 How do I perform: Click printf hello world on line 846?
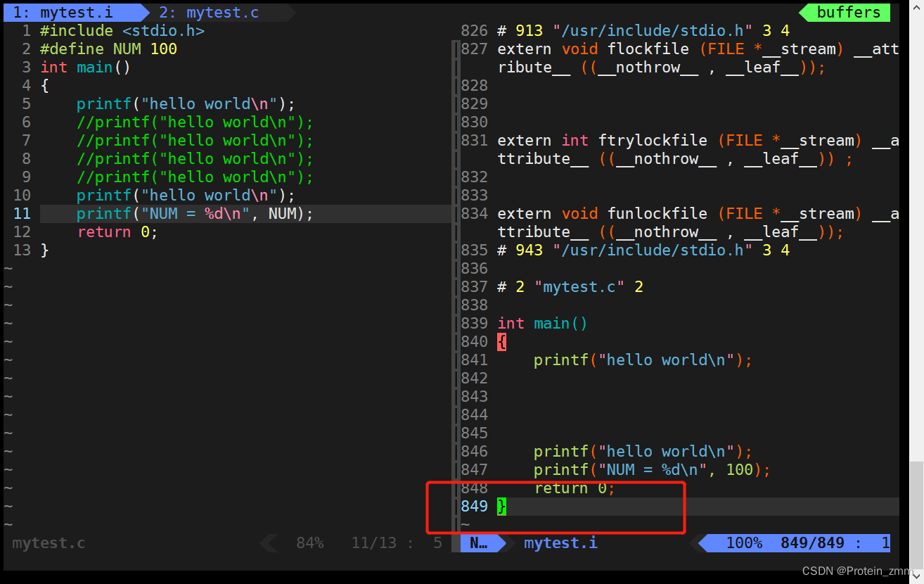click(643, 452)
